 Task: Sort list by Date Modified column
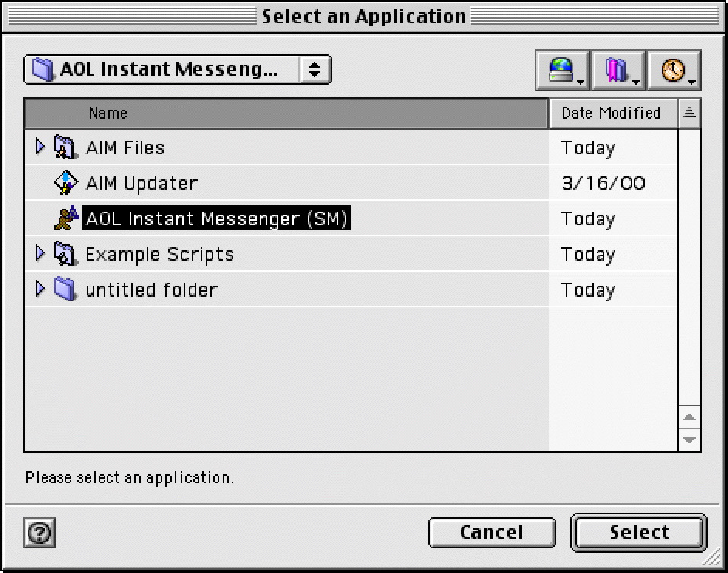coord(613,114)
